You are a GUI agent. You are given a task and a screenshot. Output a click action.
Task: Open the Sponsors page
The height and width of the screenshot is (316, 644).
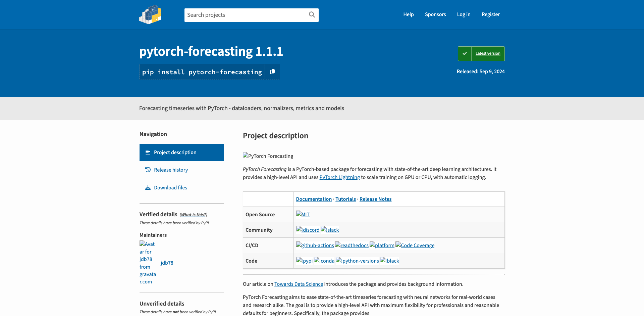pos(435,14)
